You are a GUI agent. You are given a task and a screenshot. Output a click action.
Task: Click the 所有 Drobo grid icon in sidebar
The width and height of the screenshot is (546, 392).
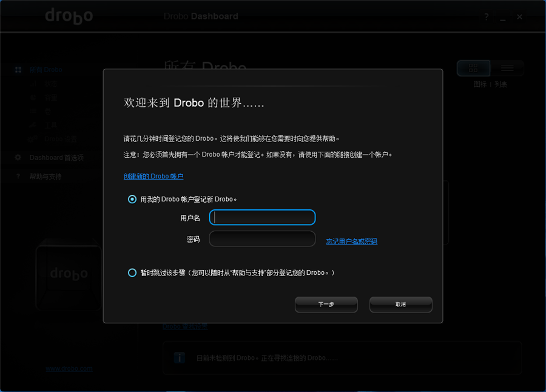[18, 70]
